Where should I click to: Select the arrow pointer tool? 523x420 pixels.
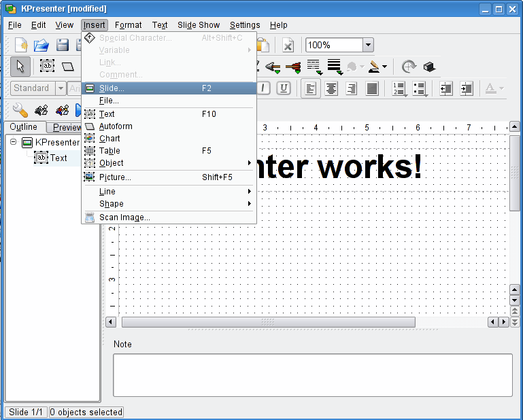click(x=20, y=66)
